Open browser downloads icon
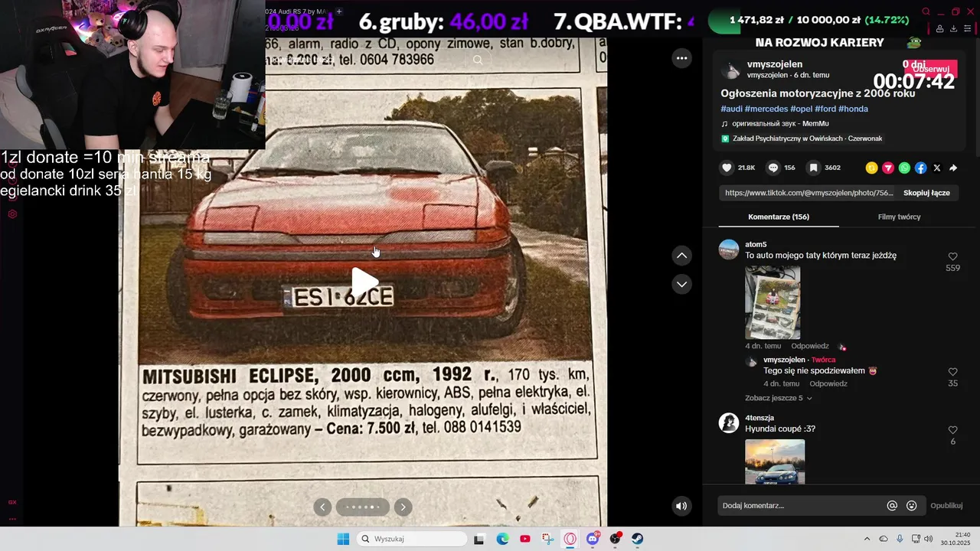This screenshot has width=980, height=551. pyautogui.click(x=953, y=29)
